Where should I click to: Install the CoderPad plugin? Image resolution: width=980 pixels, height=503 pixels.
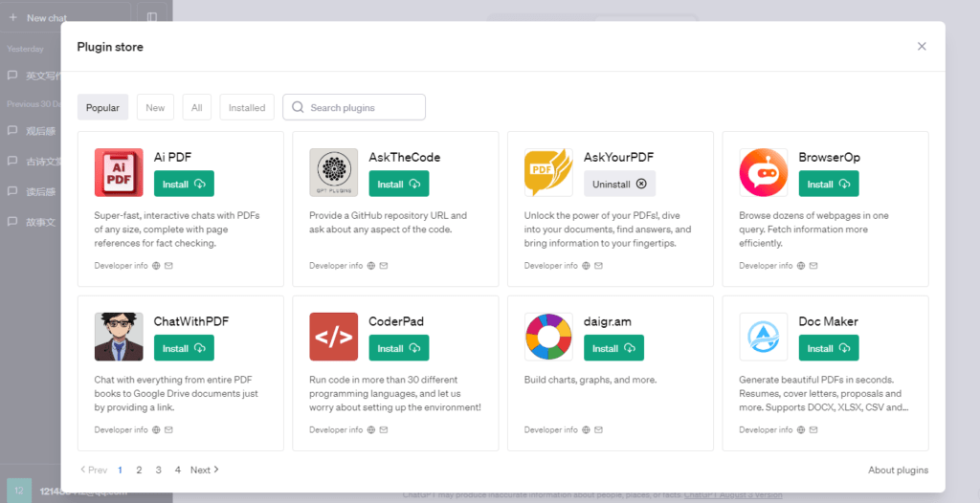point(399,348)
